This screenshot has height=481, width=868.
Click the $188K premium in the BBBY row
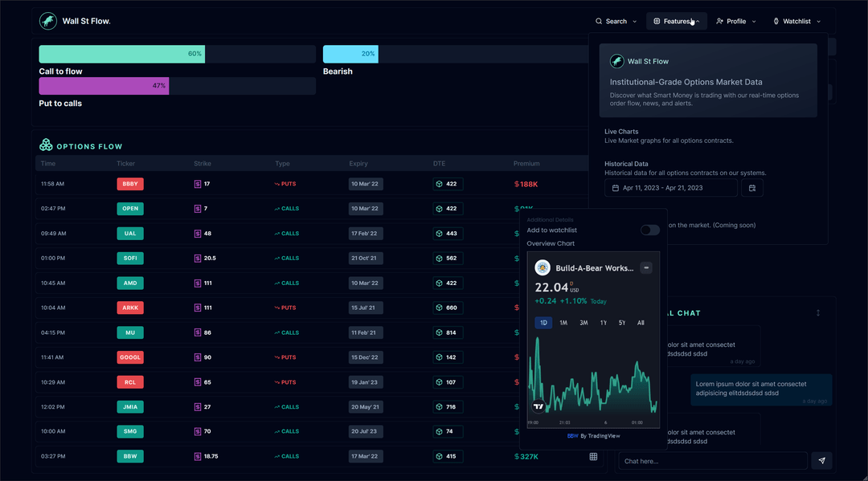(526, 184)
